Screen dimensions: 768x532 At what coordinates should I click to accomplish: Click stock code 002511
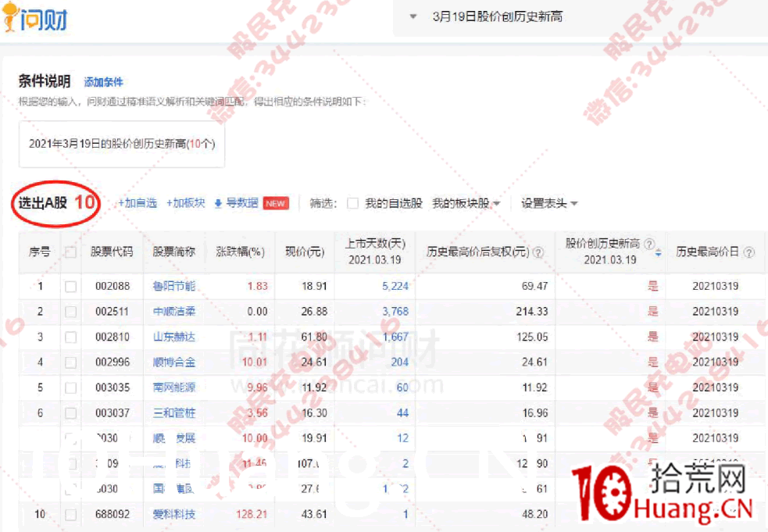pos(112,312)
